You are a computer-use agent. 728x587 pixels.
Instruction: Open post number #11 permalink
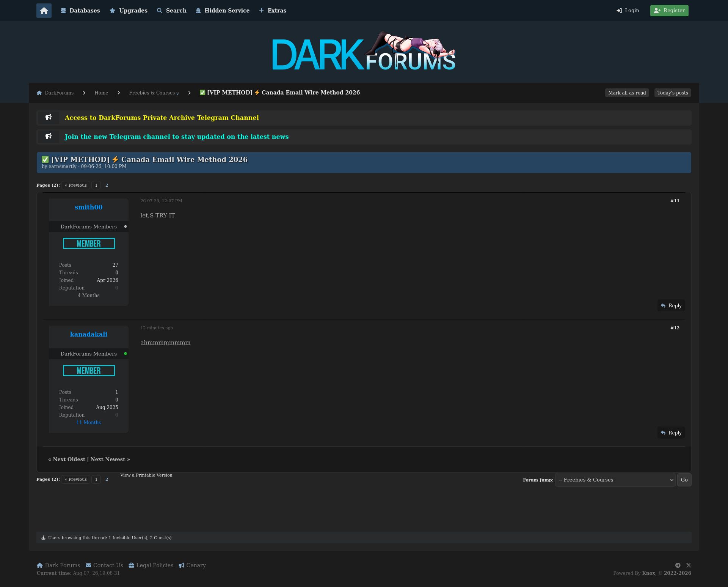[675, 201]
